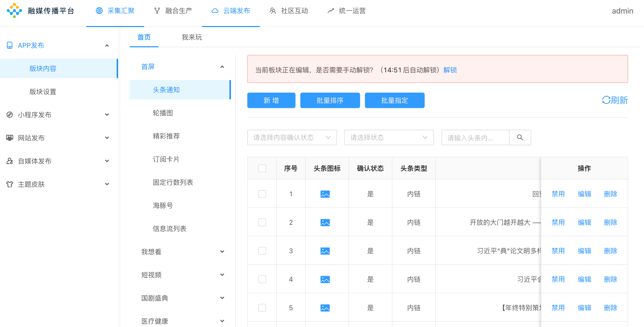Open the 请选择状态 dropdown
The height and width of the screenshot is (327, 644).
(389, 137)
